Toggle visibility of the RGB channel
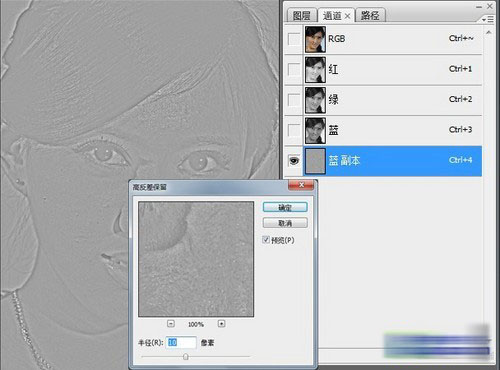500x370 pixels. 294,39
